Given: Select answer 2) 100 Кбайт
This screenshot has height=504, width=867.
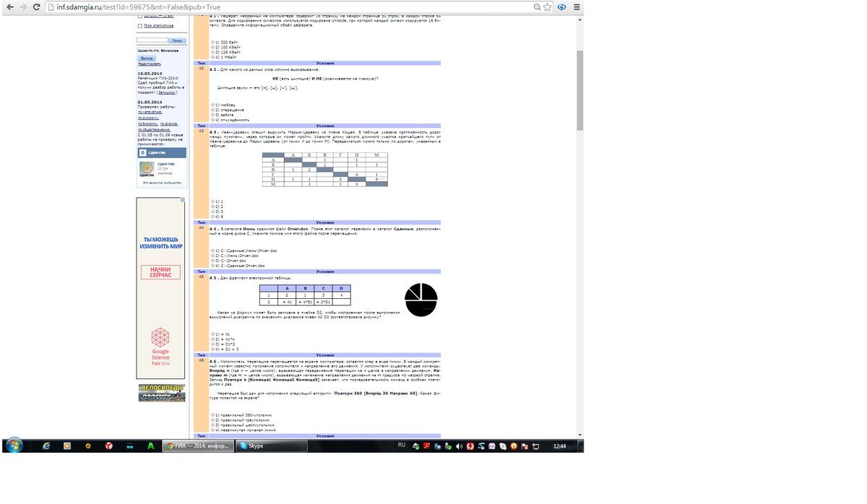Looking at the screenshot, I should [214, 48].
